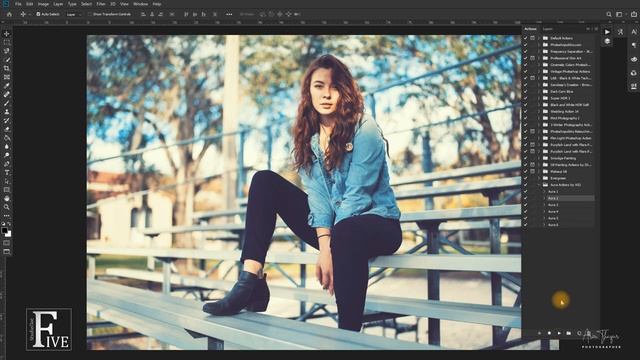Viewport: 640px width, 360px height.
Task: Click the Share icon at top right
Action: click(x=633, y=14)
